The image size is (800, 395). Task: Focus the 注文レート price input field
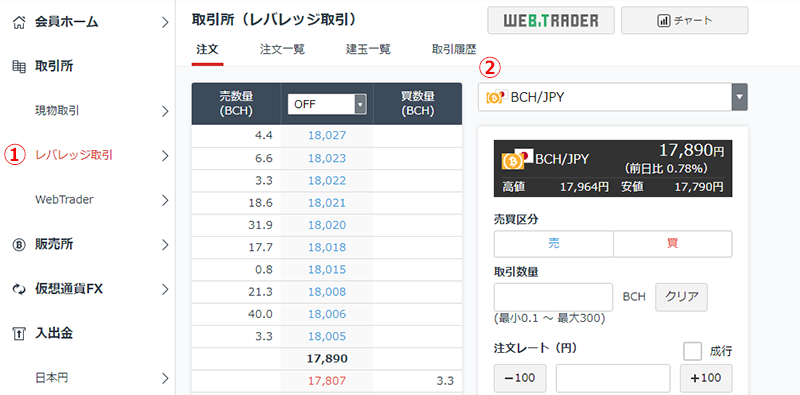(x=613, y=378)
